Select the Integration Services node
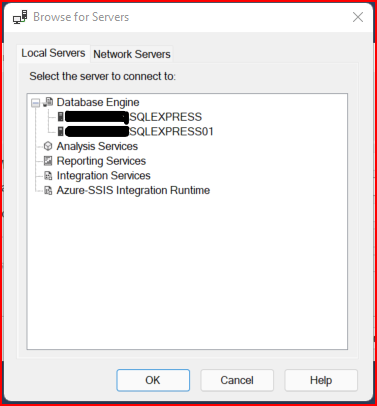377x406 pixels. click(103, 175)
